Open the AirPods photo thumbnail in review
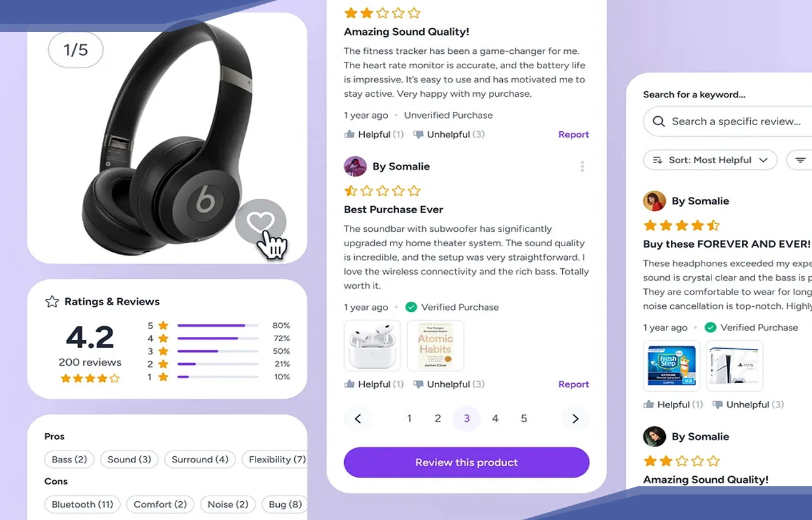812x520 pixels. (372, 346)
